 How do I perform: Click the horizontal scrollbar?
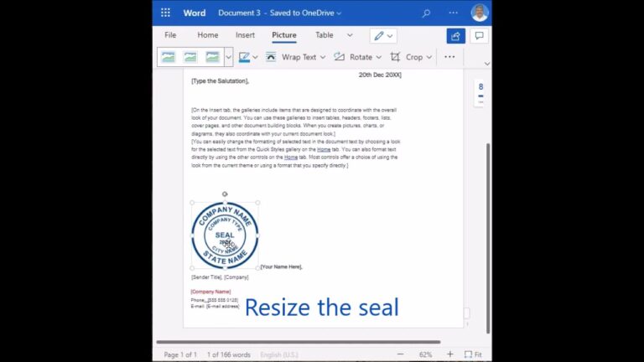tap(299, 342)
